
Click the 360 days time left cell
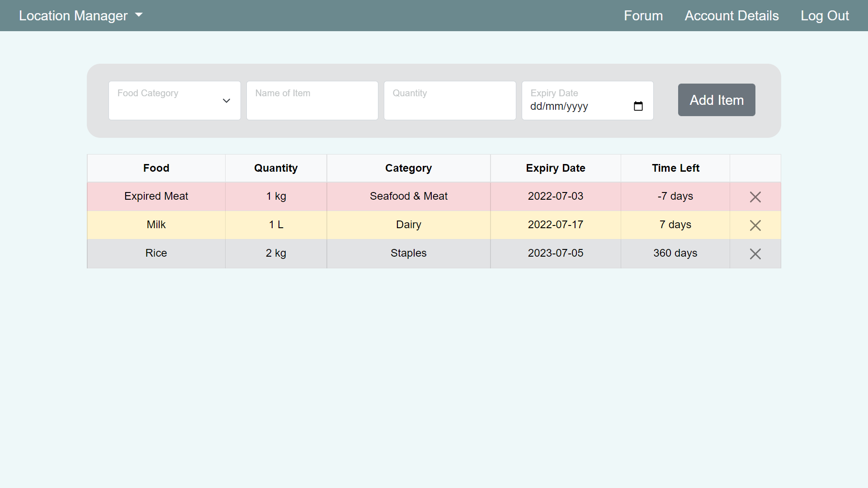[675, 253]
